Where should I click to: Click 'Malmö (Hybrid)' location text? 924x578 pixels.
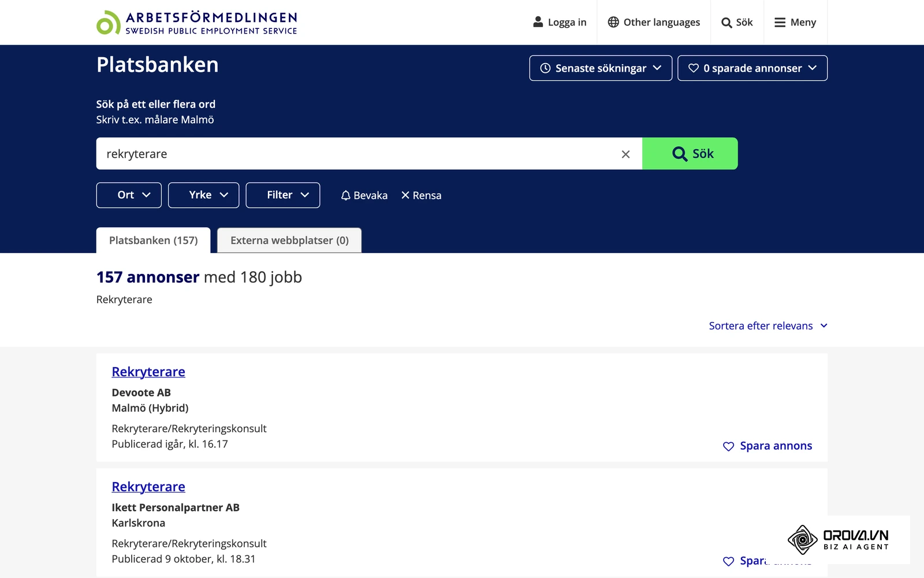[x=150, y=408]
